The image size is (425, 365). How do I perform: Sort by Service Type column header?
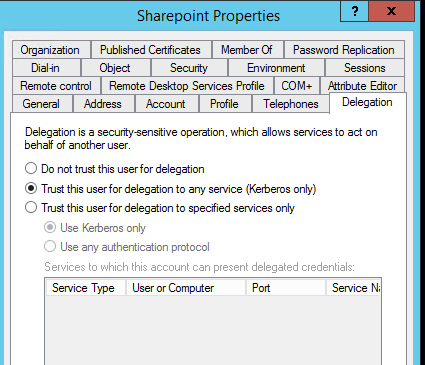pos(85,288)
